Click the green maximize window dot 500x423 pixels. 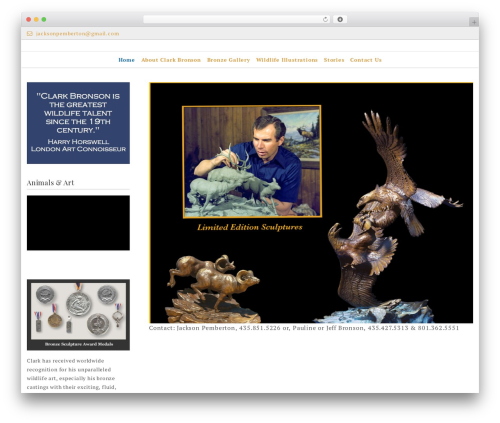[44, 20]
